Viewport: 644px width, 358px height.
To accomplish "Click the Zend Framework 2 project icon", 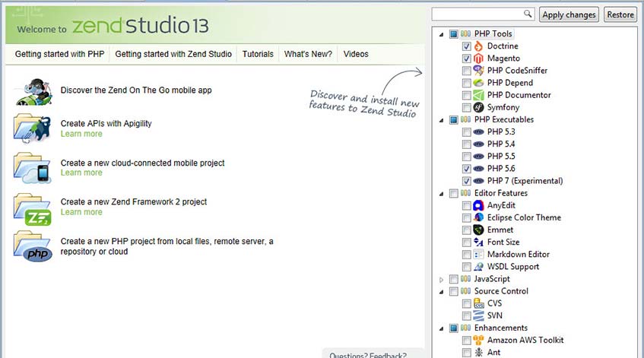I will (33, 207).
